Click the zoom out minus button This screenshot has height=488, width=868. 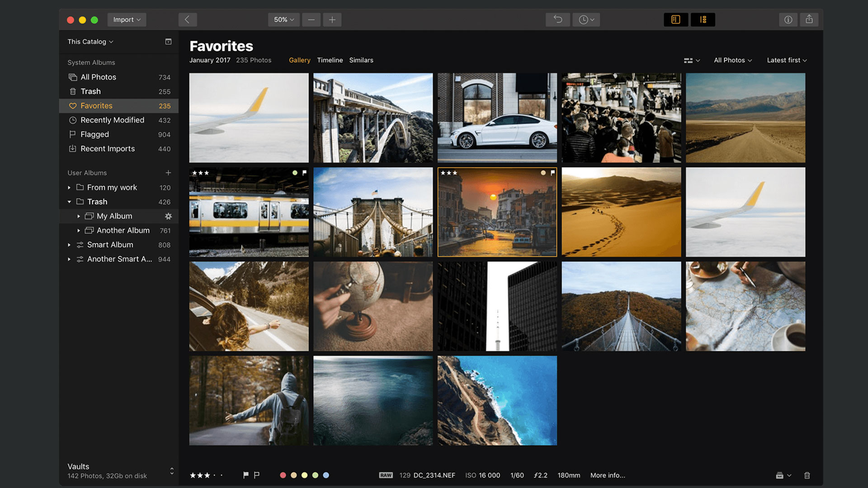pos(311,19)
